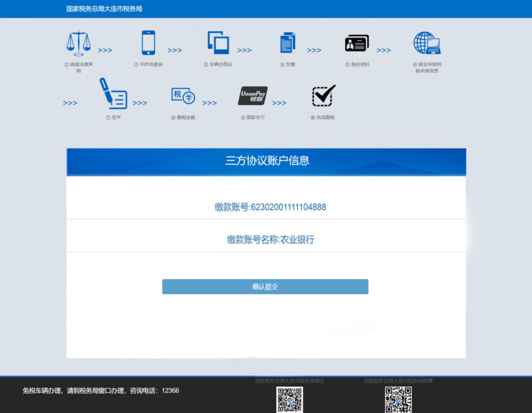Image resolution: width=532 pixels, height=413 pixels.
Task: Open the tax bureau Weibo QR code
Action: pos(398,399)
